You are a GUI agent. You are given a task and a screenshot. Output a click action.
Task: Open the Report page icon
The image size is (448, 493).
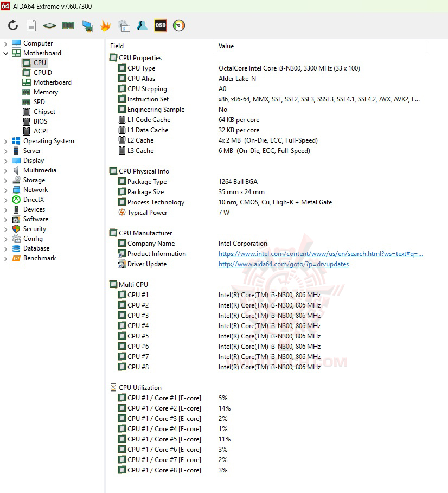(31, 25)
